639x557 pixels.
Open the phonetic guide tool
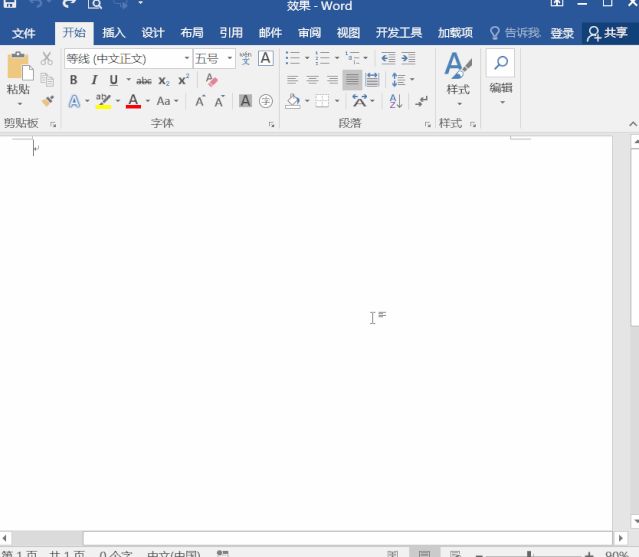point(246,59)
